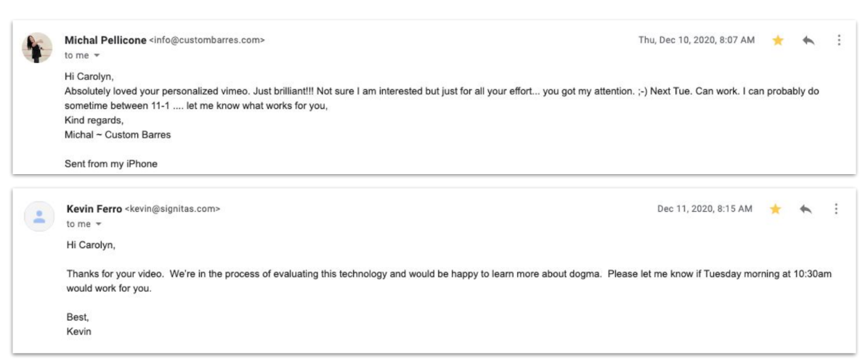Click sender name Michal Pellicone
This screenshot has height=362, width=868.
pos(105,41)
